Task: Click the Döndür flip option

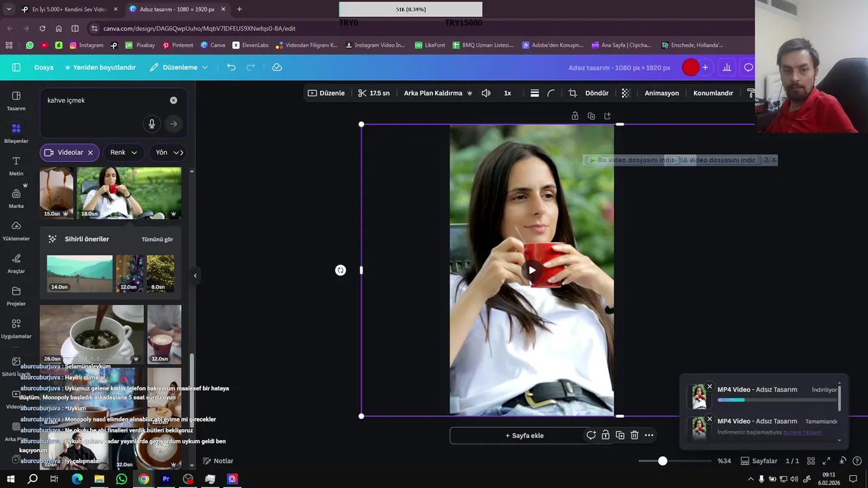Action: pyautogui.click(x=597, y=93)
